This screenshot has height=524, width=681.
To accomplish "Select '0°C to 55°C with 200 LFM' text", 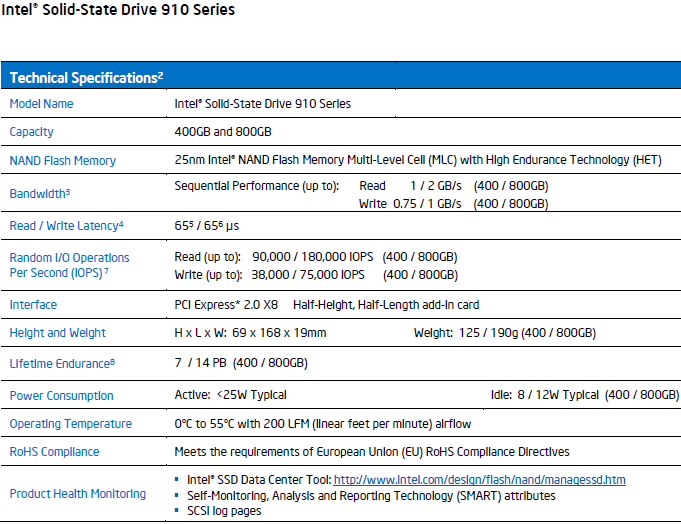I will tap(241, 424).
